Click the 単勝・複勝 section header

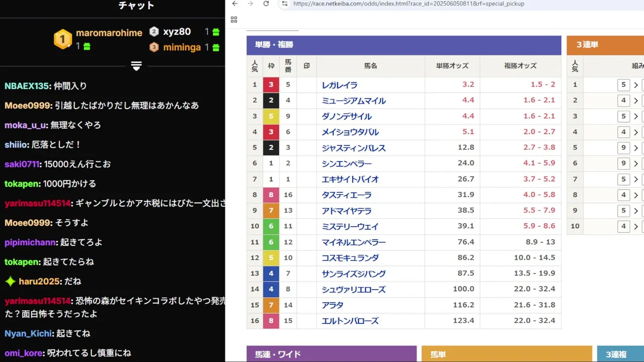pyautogui.click(x=404, y=45)
